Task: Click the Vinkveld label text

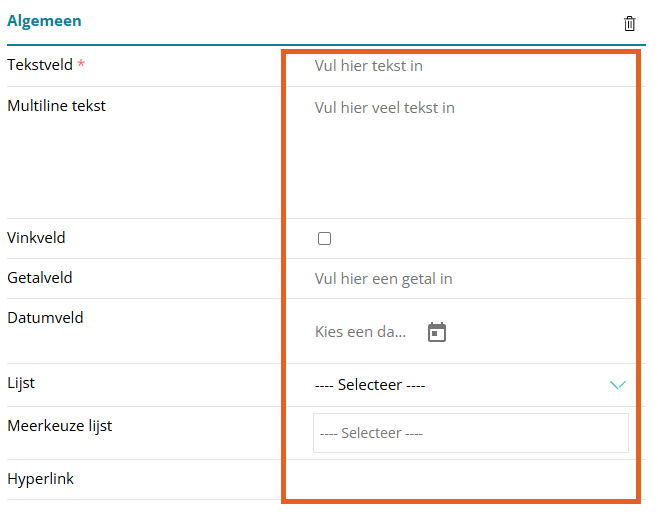Action: [36, 238]
